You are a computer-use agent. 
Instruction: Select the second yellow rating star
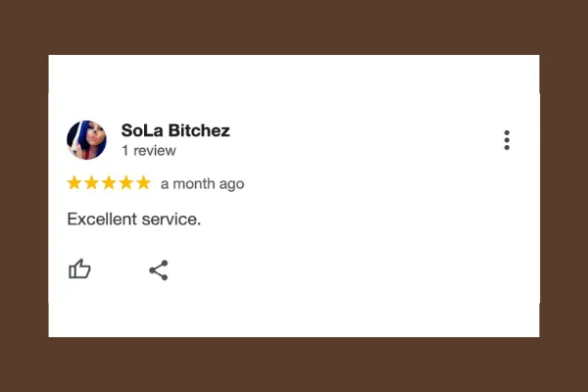click(91, 183)
